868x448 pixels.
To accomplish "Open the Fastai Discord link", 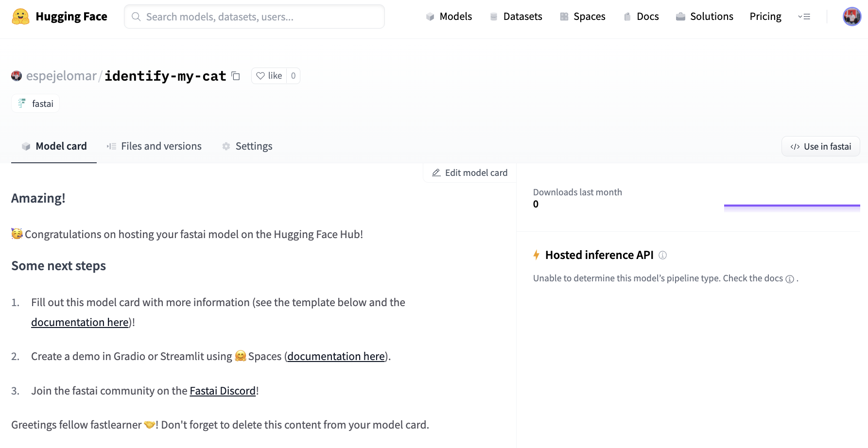I will [223, 391].
